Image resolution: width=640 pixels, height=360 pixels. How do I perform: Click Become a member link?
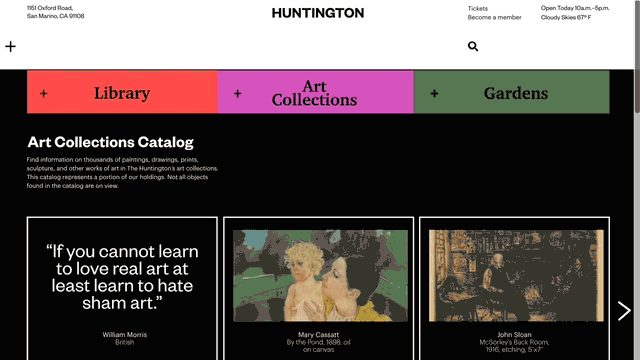(x=494, y=17)
